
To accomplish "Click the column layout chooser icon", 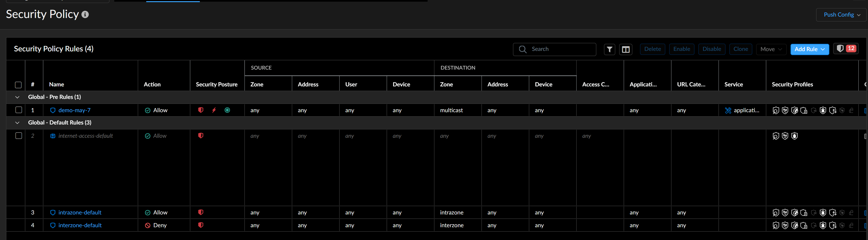I will (625, 49).
